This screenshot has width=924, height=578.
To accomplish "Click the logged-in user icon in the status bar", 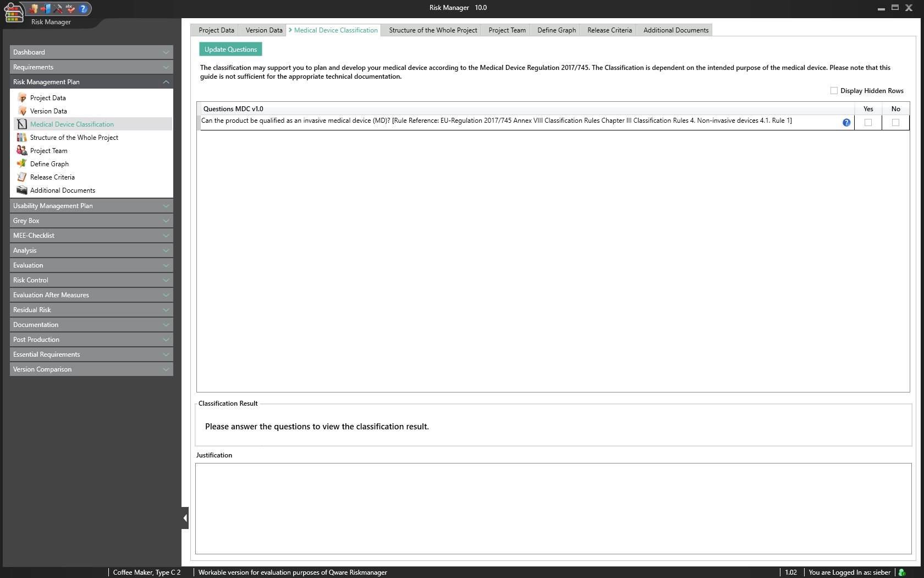I will coord(903,572).
